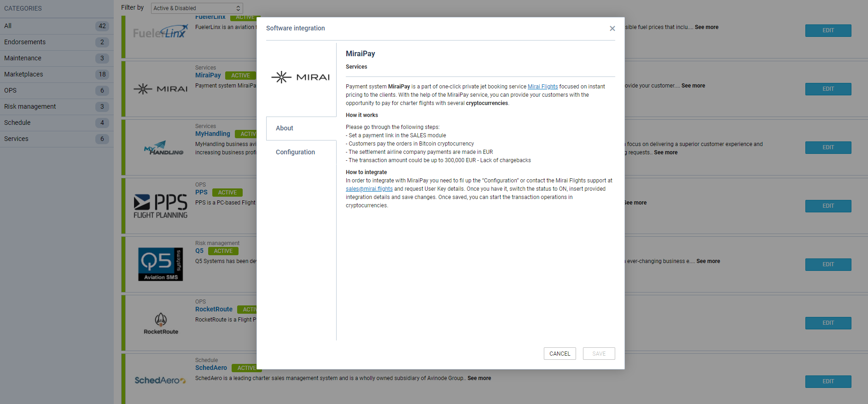
Task: Select the Marketplaces category
Action: tap(57, 74)
